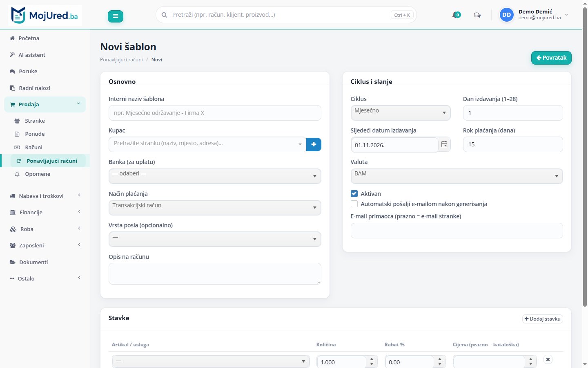Screen dimensions: 588x368
Task: Expand the Zaposleni sidebar menu
Action: [45, 245]
